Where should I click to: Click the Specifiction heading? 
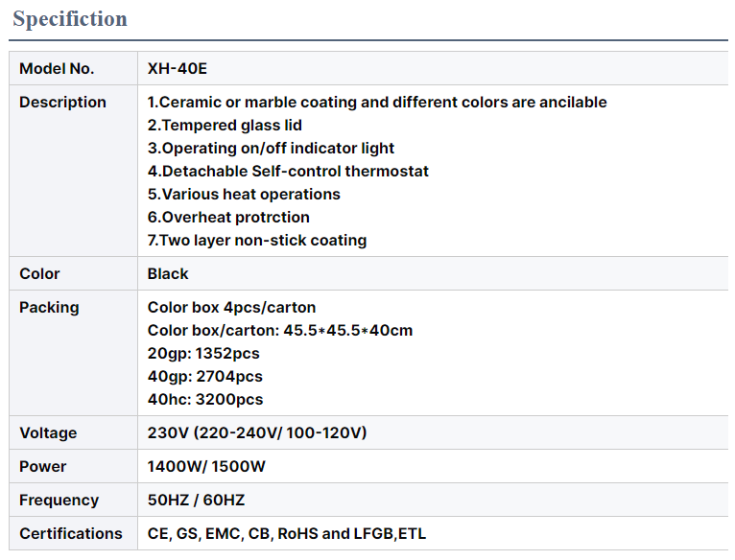70,19
